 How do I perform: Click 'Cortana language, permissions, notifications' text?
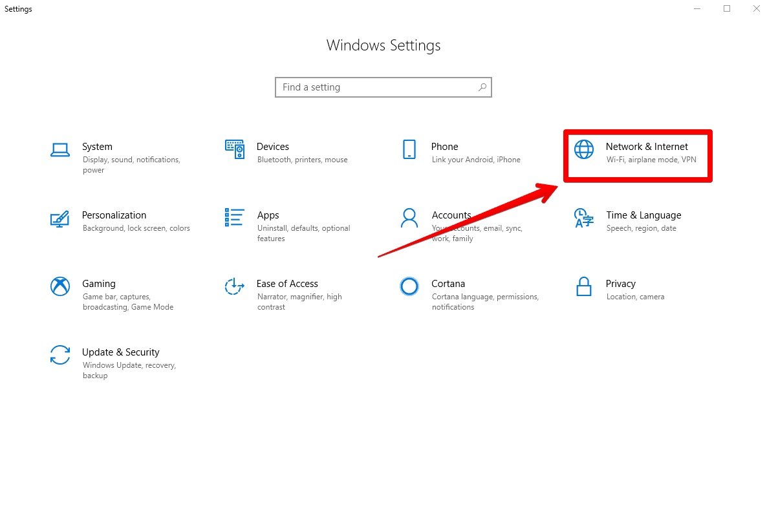point(485,302)
